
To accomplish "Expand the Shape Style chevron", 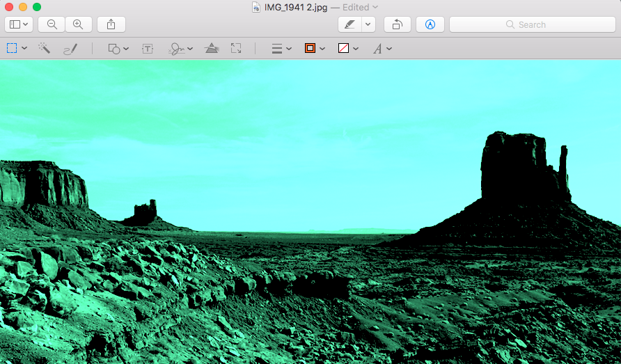I will click(x=289, y=49).
